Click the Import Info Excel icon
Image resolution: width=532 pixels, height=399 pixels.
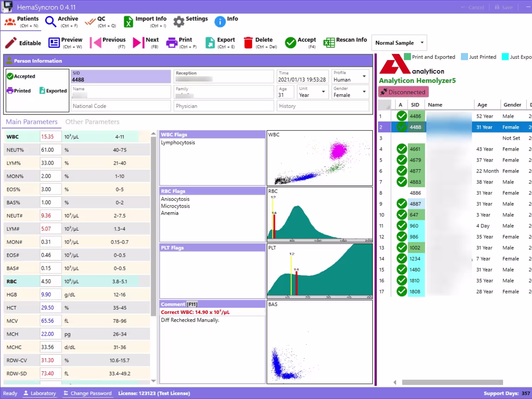[128, 22]
